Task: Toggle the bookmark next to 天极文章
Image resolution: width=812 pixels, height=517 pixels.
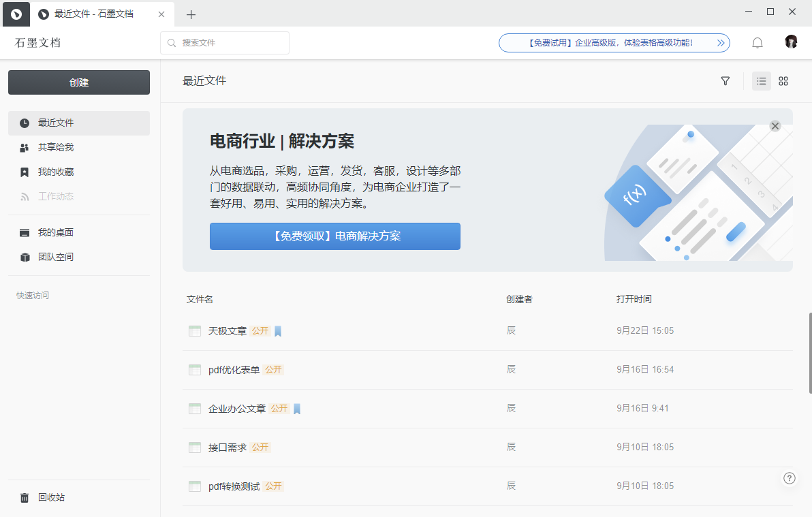Action: coord(278,330)
